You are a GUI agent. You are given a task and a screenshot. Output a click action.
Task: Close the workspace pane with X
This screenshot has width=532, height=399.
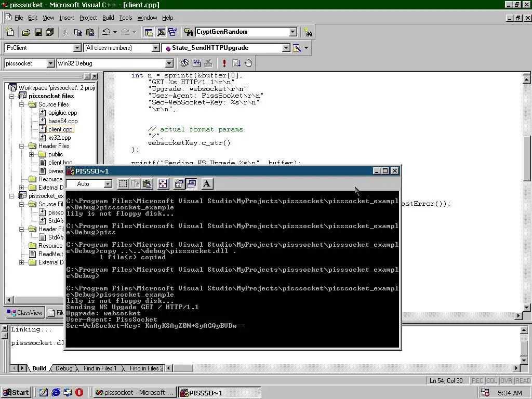[x=95, y=76]
